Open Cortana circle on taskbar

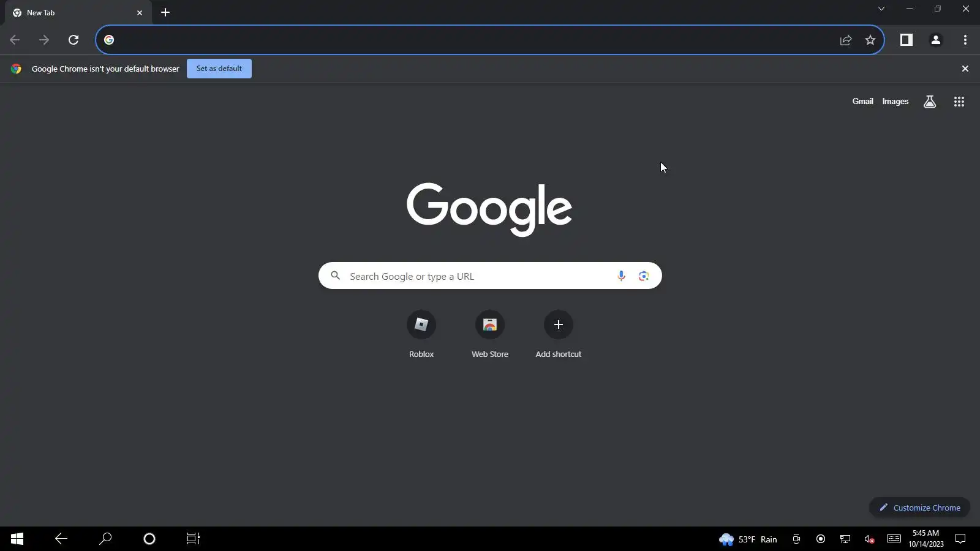149,539
